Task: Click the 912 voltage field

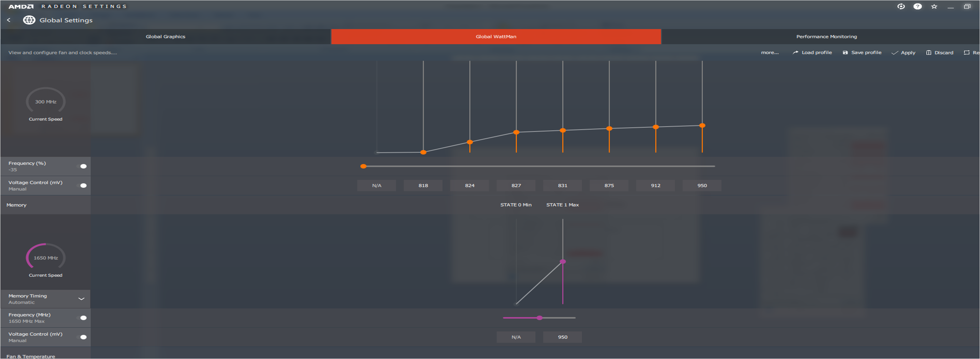Action: 656,186
